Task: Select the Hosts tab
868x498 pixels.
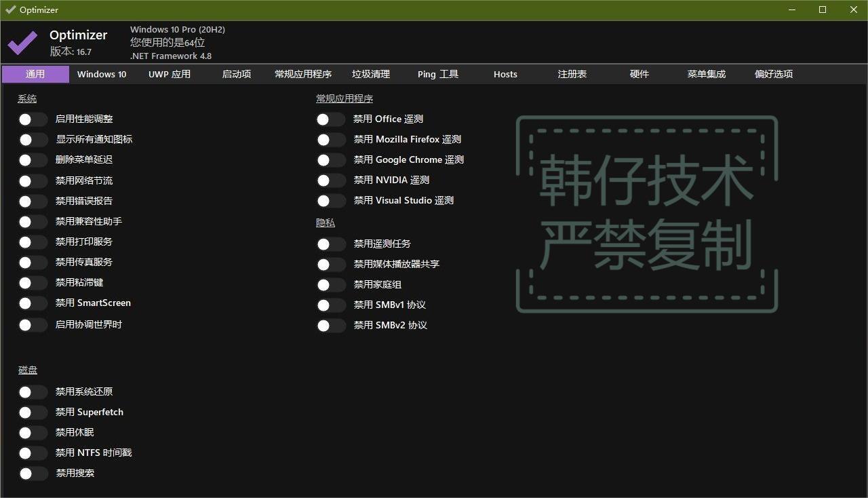Action: pos(505,74)
